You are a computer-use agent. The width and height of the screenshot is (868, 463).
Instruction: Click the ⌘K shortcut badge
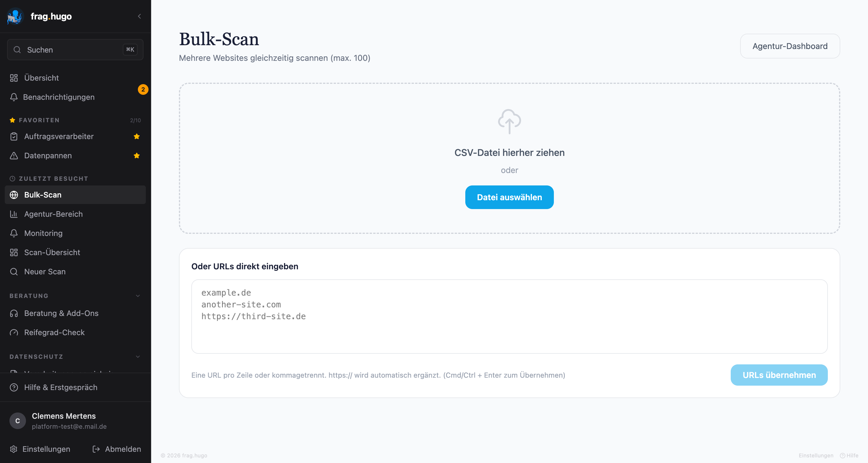pyautogui.click(x=130, y=50)
